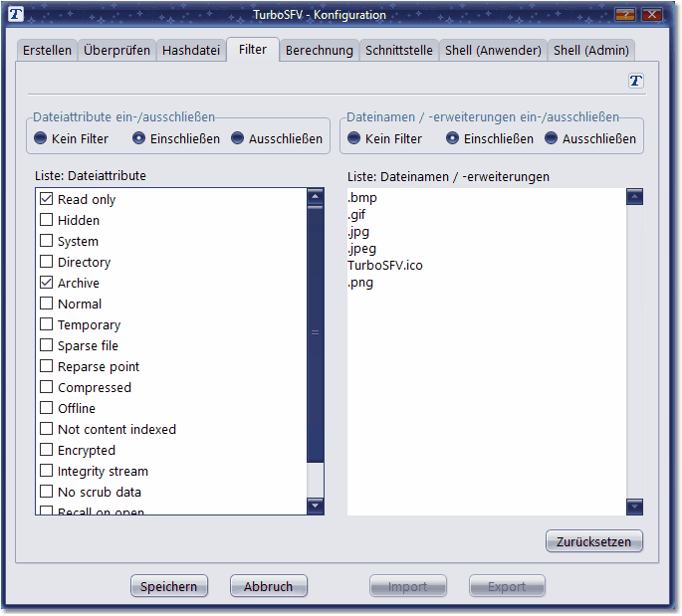Switch to the Überprüfen tab
Screen dimensions: 682x616
point(116,51)
